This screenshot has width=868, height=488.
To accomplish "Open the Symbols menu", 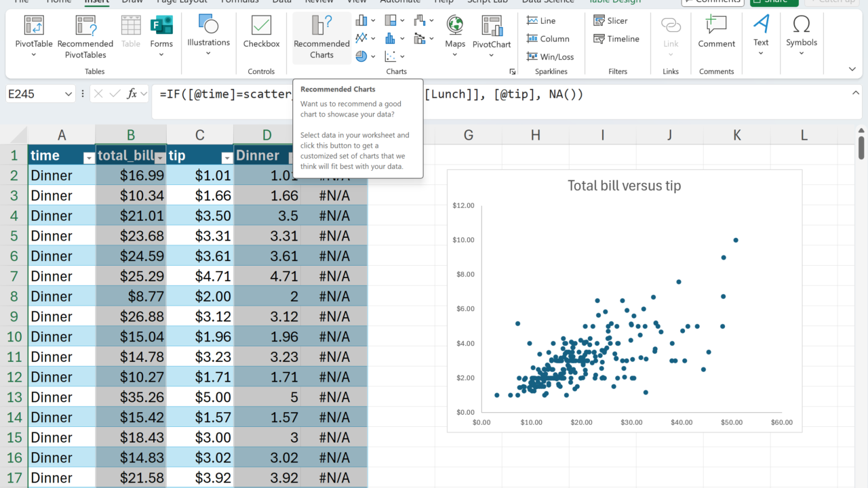I will click(x=801, y=34).
